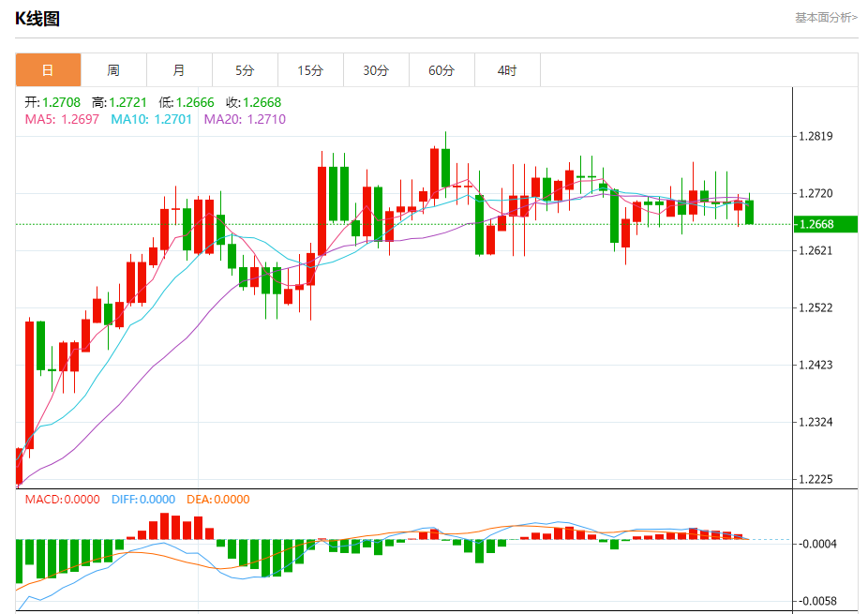The image size is (868, 614).
Task: Click the MA5: 1.2697 indicator label
Action: [x=62, y=119]
